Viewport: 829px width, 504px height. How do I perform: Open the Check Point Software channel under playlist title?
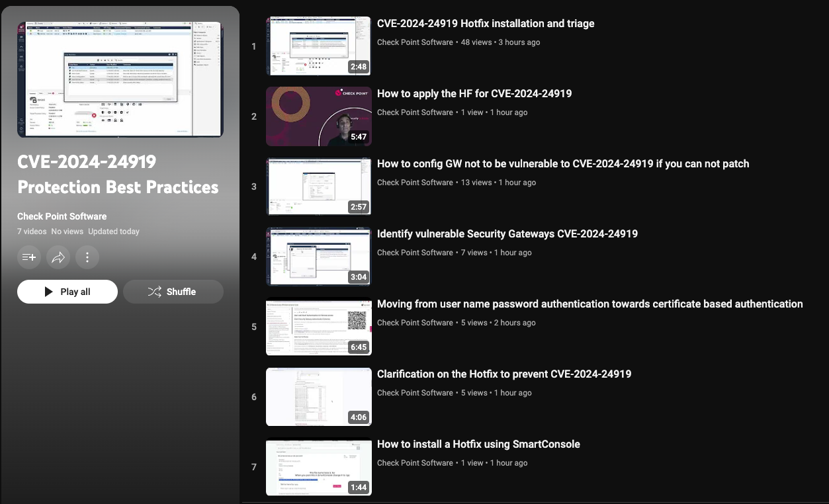click(x=62, y=216)
